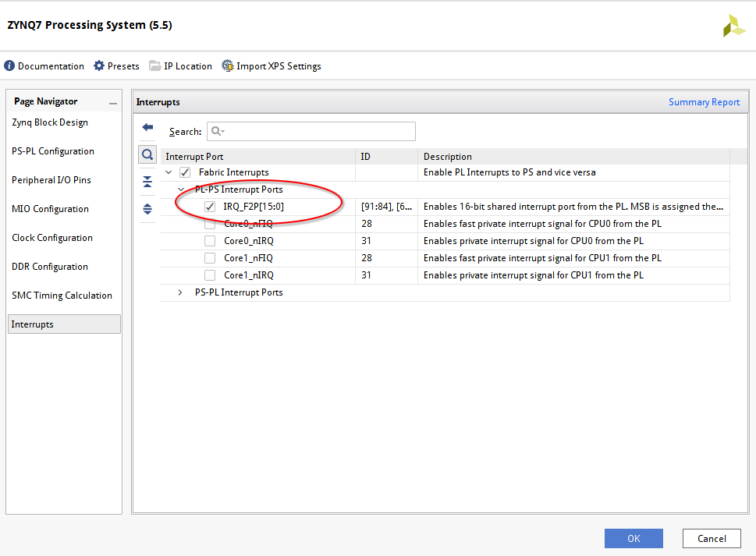Image resolution: width=756 pixels, height=556 pixels.
Task: Select the Core1_nFIQ row label
Action: pos(248,258)
